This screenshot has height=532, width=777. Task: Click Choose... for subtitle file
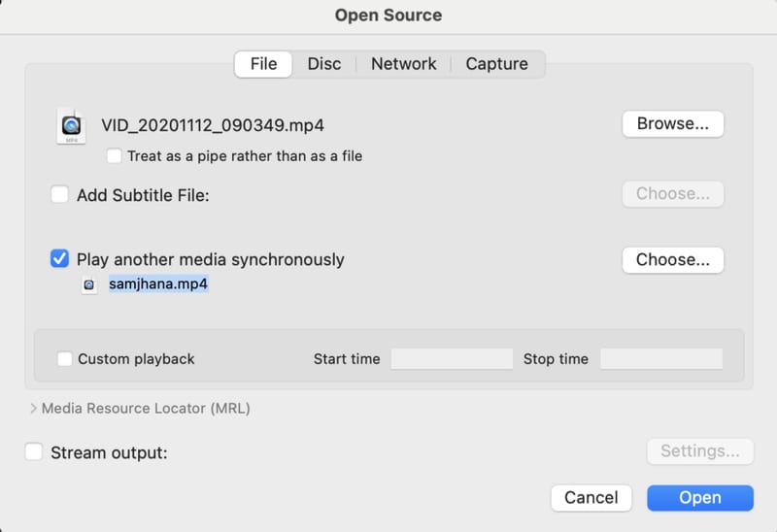tap(673, 194)
